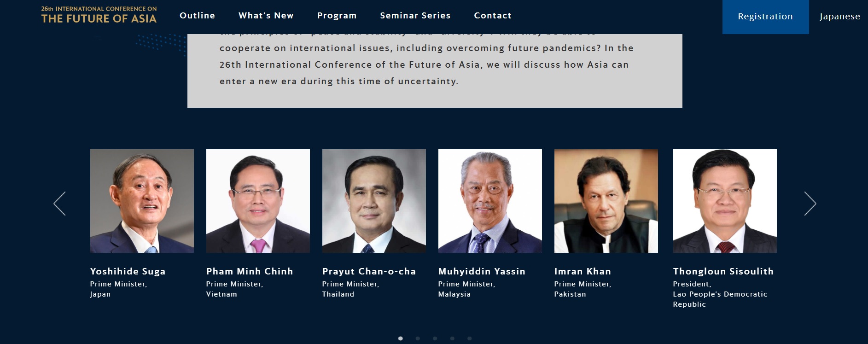Viewport: 868px width, 344px height.
Task: Click the Imran Khan portrait
Action: coord(606,201)
